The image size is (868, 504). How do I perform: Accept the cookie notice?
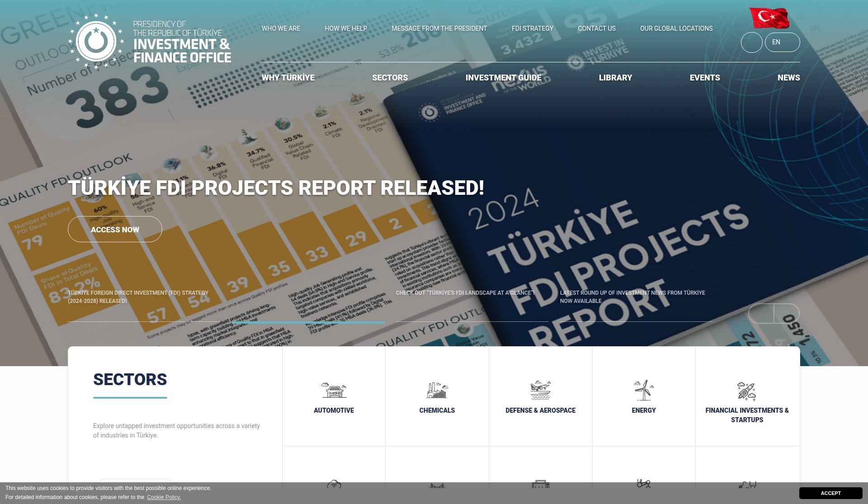click(830, 493)
